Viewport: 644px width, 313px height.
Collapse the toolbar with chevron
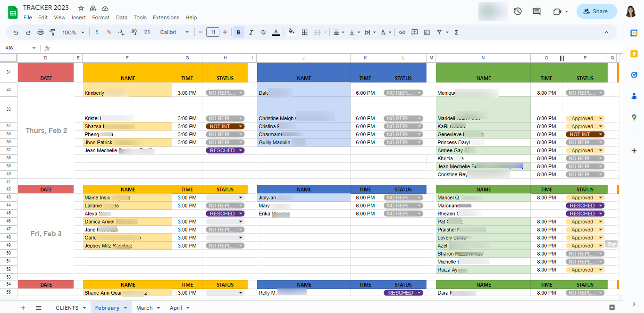tap(606, 33)
